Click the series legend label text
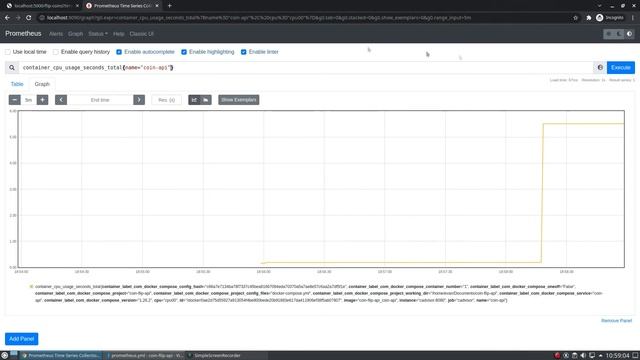640x360 pixels. click(318, 293)
